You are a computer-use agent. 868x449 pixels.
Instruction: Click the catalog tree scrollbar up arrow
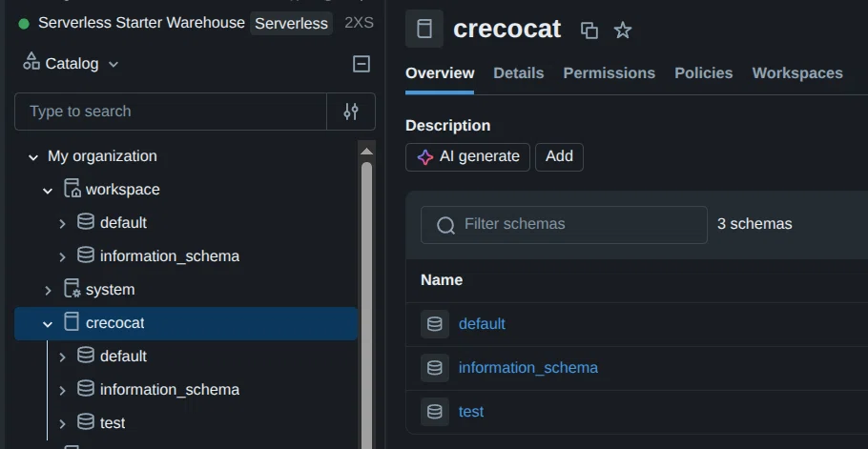[366, 151]
